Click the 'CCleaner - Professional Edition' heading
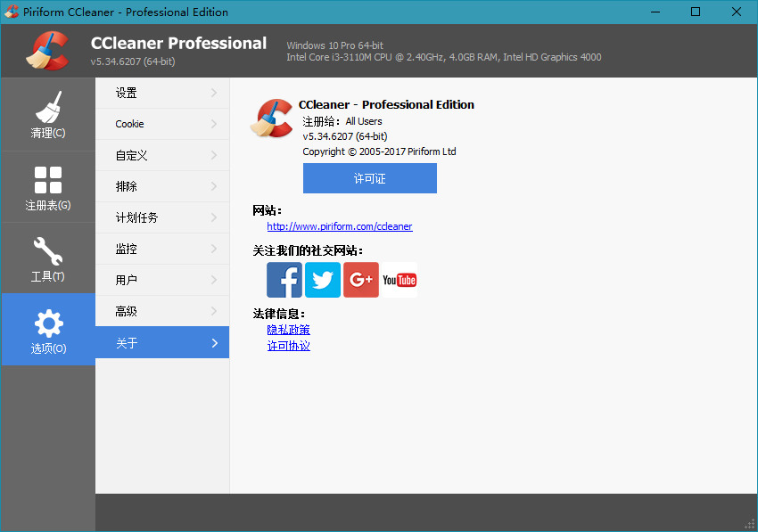 pyautogui.click(x=386, y=105)
